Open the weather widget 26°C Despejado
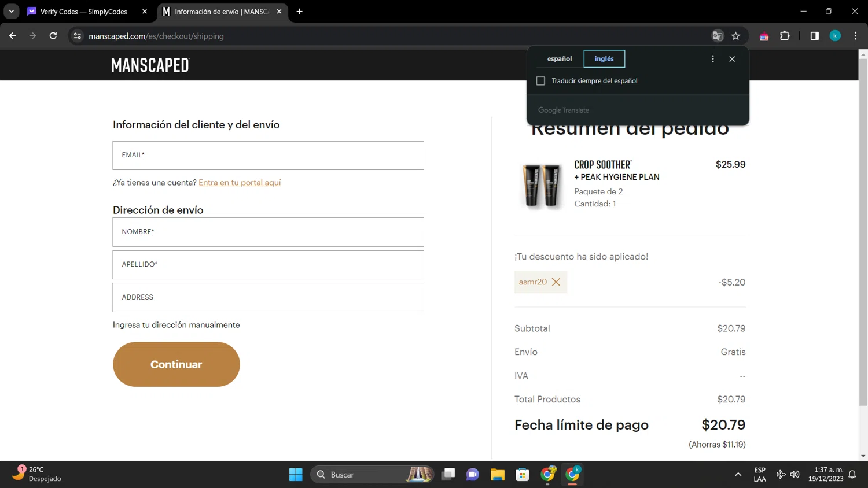The width and height of the screenshot is (868, 488). (x=38, y=474)
